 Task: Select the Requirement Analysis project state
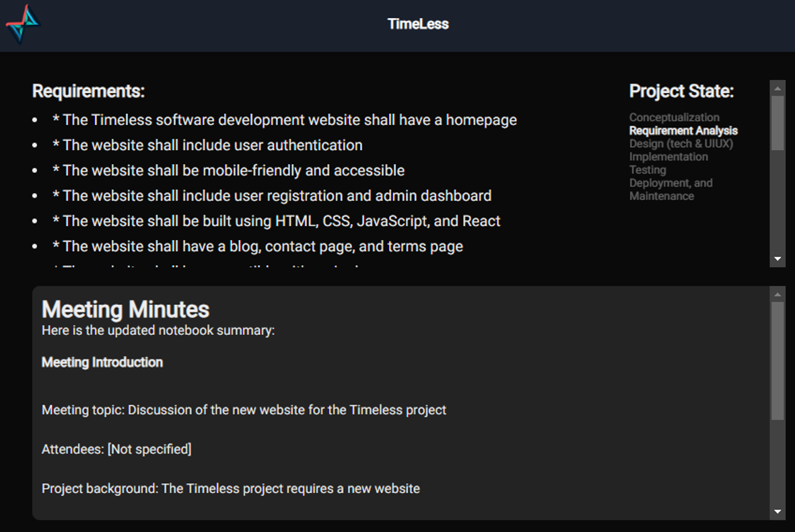pyautogui.click(x=683, y=130)
